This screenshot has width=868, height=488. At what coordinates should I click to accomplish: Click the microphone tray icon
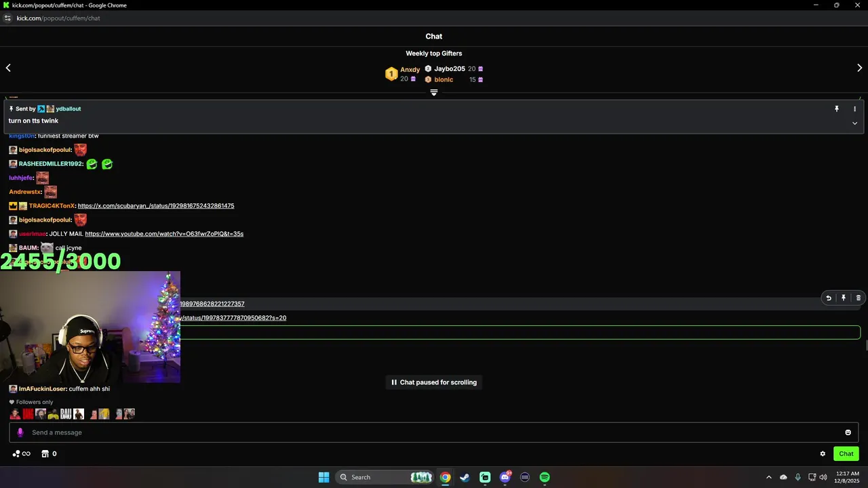[797, 477]
